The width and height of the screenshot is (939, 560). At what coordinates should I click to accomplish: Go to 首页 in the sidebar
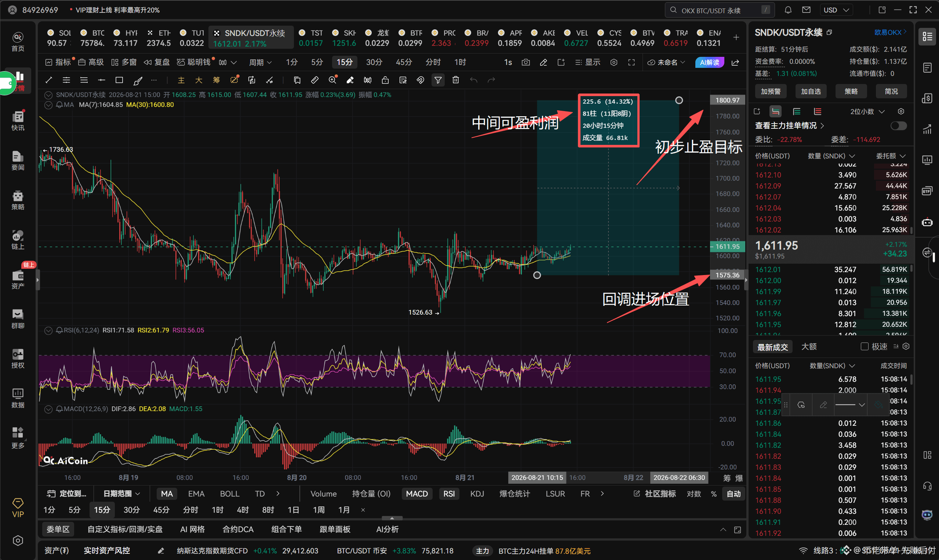(18, 41)
